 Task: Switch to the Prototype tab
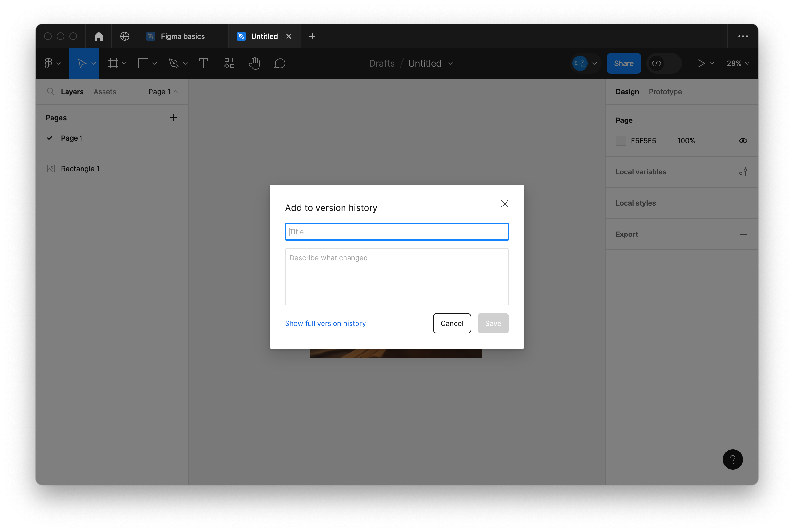[x=665, y=92]
